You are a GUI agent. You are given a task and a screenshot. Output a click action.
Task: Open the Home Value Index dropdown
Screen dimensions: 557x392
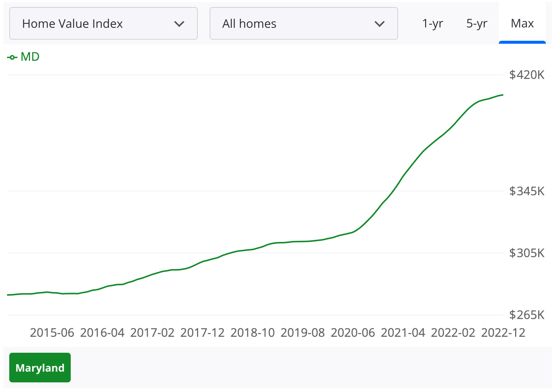[x=103, y=23]
